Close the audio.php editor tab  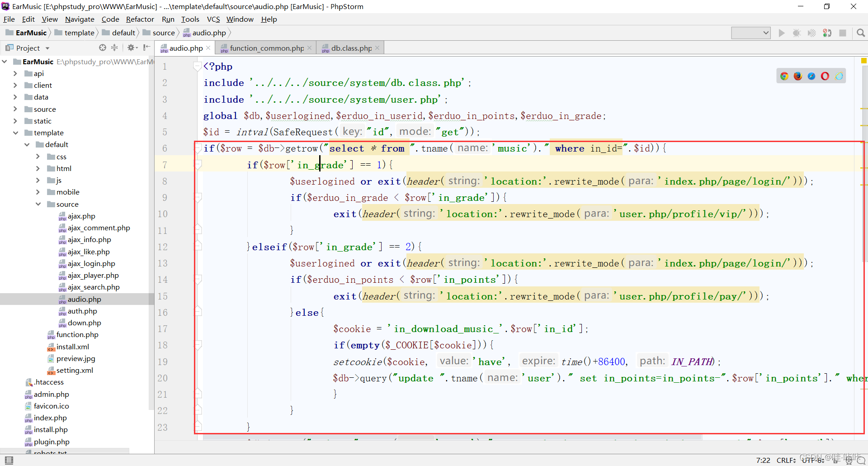point(208,48)
